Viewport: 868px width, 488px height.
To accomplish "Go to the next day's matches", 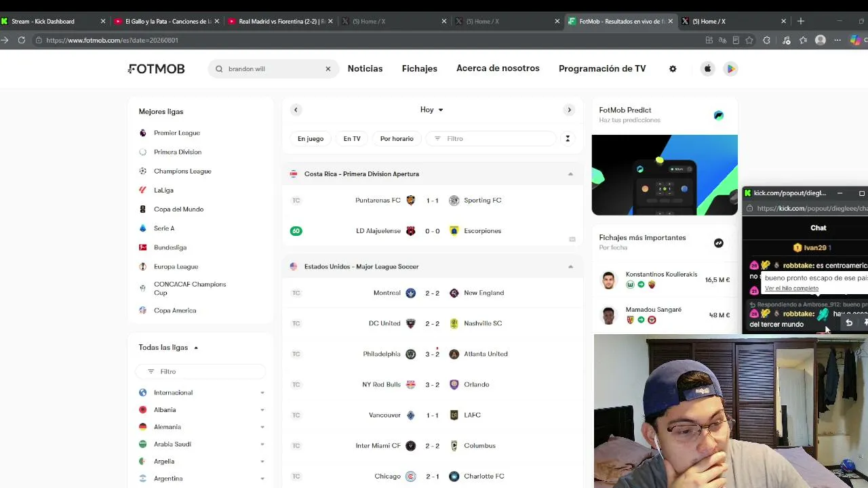I will coord(569,110).
